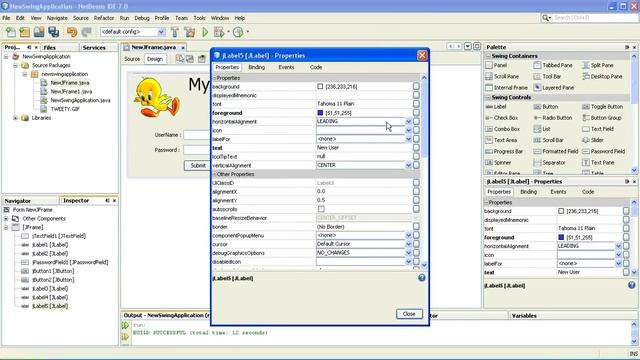
Task: Click the alignmentX row editor checkbox in dialog
Action: (416, 191)
